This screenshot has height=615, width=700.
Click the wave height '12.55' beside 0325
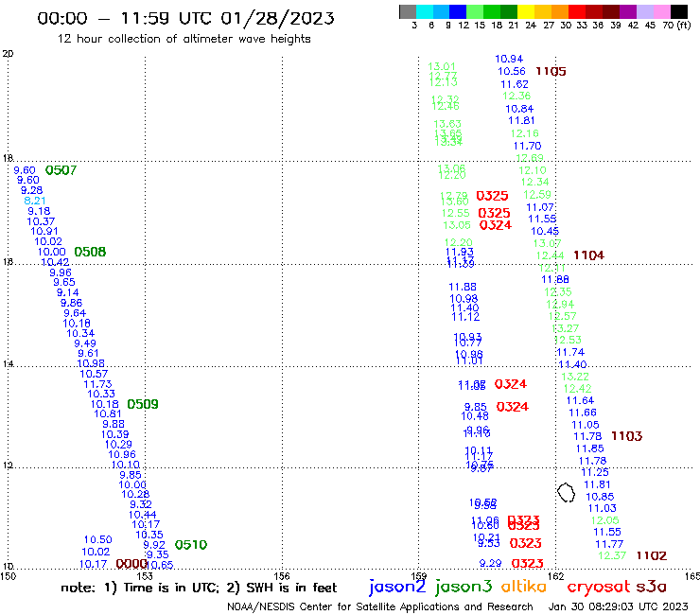tap(455, 214)
